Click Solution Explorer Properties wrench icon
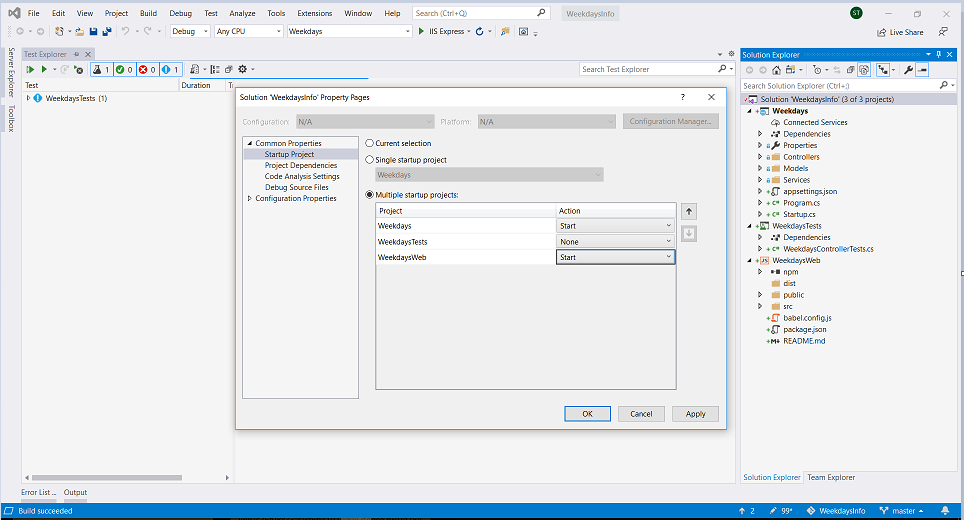The width and height of the screenshot is (964, 520). click(908, 70)
